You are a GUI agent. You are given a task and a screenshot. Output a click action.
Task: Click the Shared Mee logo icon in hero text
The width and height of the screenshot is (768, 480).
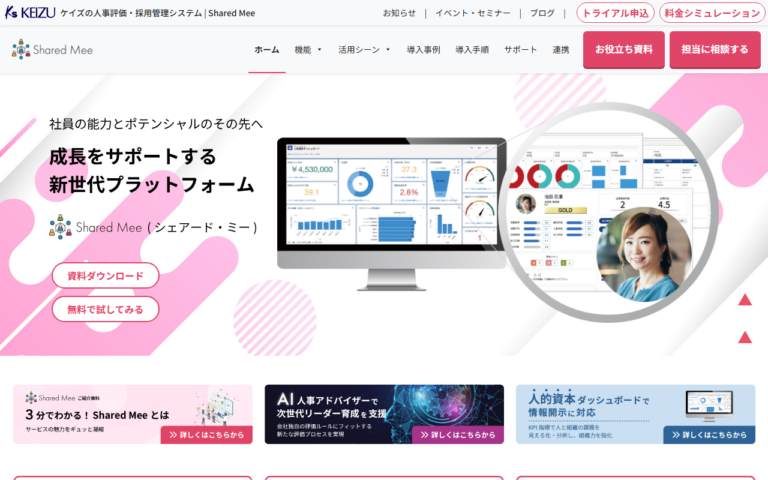pyautogui.click(x=60, y=227)
